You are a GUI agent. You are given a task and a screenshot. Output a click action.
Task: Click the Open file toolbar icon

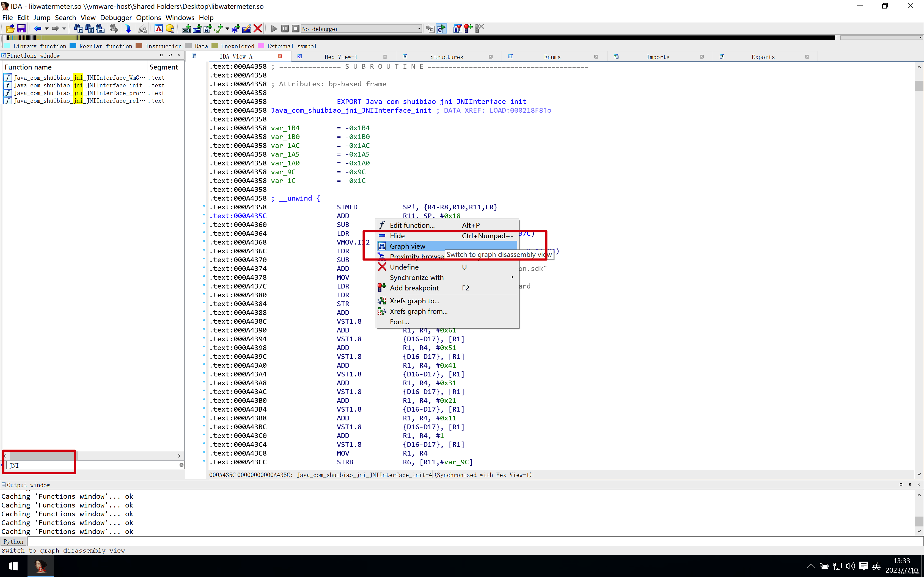[10, 29]
